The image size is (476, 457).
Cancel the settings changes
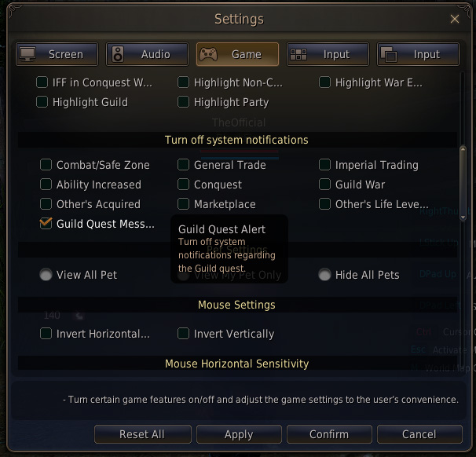pos(419,434)
